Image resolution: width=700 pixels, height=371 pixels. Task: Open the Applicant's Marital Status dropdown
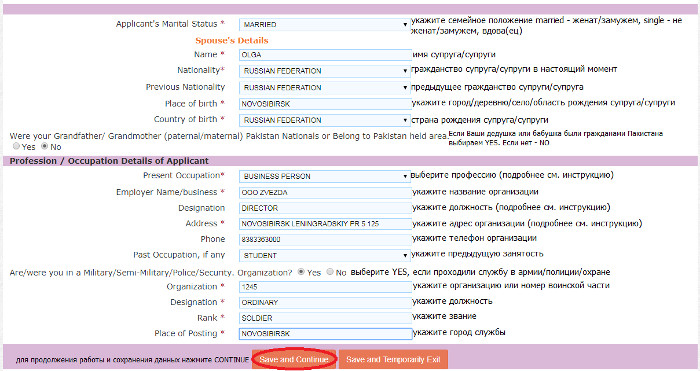[325, 25]
